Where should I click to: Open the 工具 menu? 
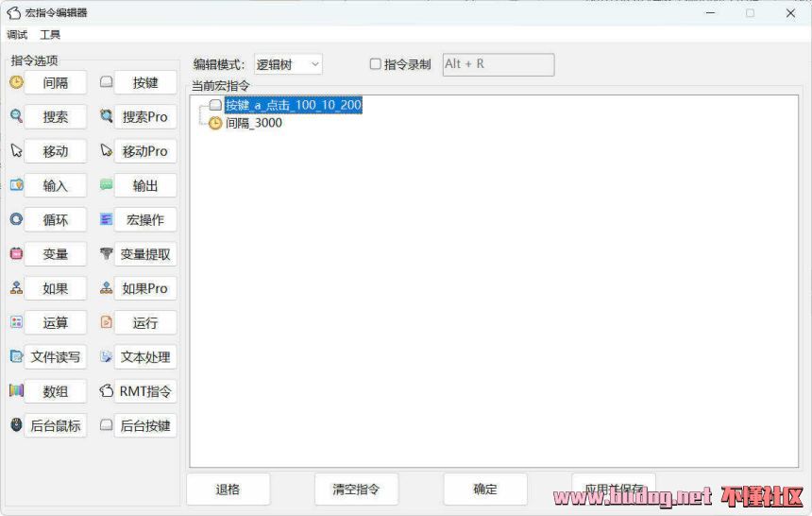pyautogui.click(x=50, y=35)
